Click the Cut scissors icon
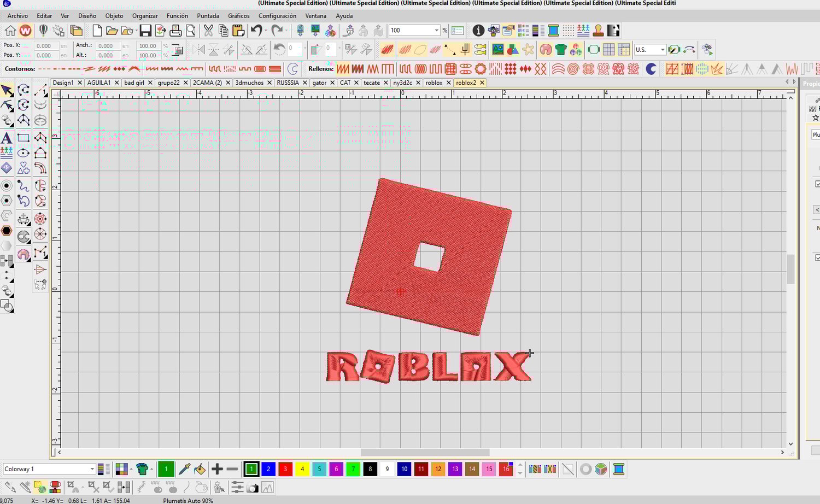Screen dimensions: 820x504 click(208, 31)
